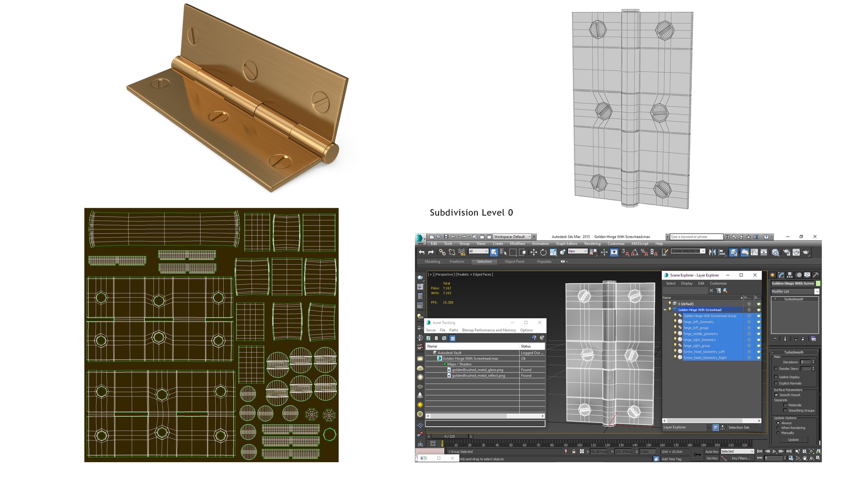
Task: Open the Workspace: Default dropdown
Action: pos(512,237)
